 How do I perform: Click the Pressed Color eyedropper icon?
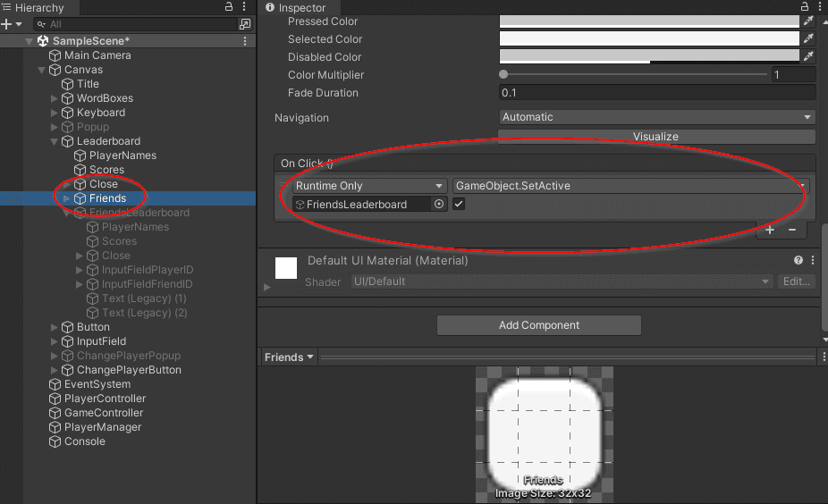(x=808, y=21)
